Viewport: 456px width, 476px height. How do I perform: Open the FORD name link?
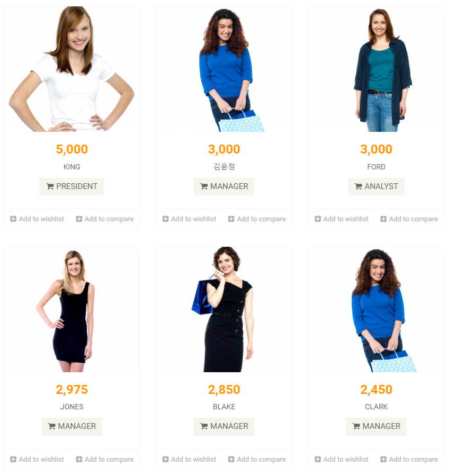(376, 167)
